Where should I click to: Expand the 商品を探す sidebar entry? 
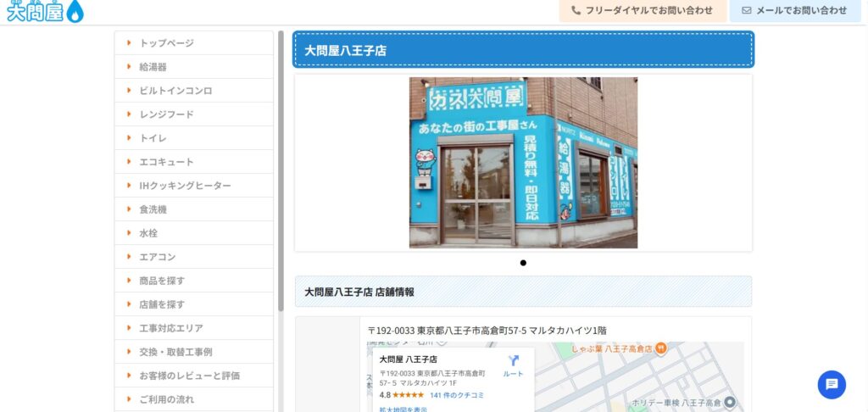(162, 280)
